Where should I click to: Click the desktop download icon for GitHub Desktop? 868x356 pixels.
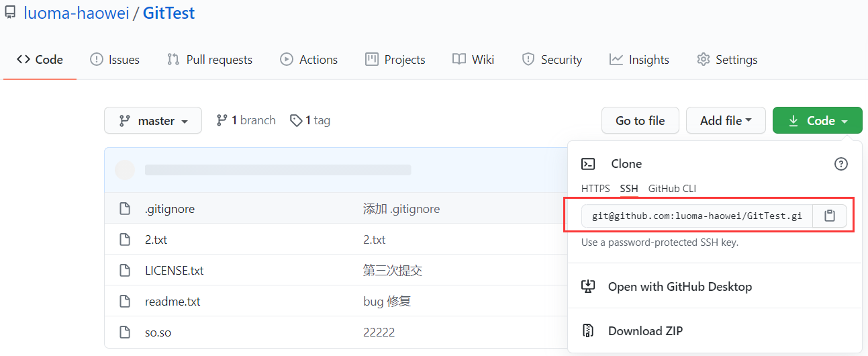(588, 287)
